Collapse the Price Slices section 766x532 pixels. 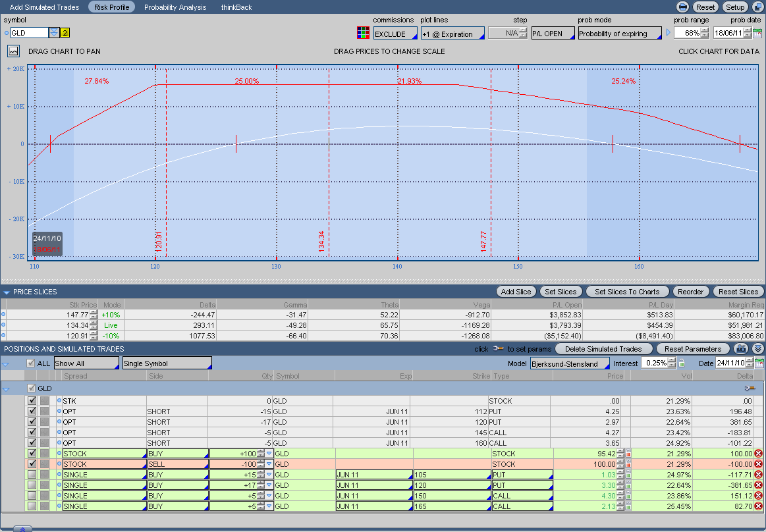pos(7,292)
